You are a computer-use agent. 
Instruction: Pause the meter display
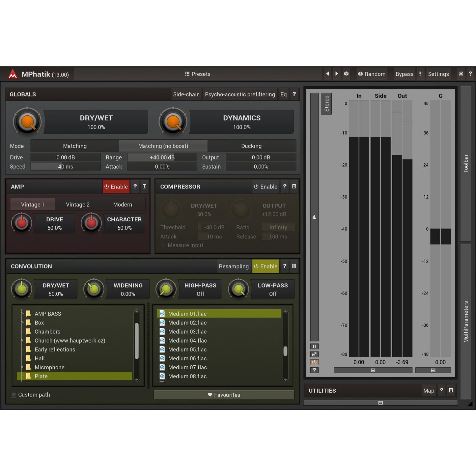click(x=314, y=346)
